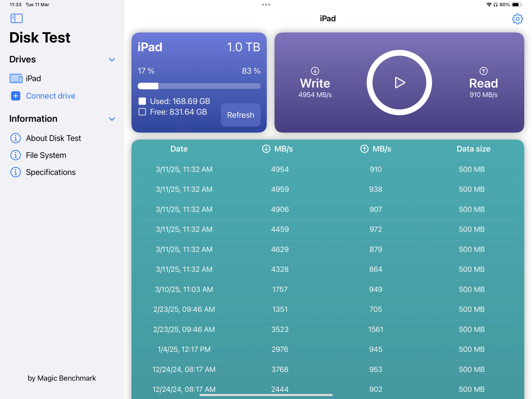Click the filled Used storage checkbox
This screenshot has height=399, width=532.
(142, 101)
